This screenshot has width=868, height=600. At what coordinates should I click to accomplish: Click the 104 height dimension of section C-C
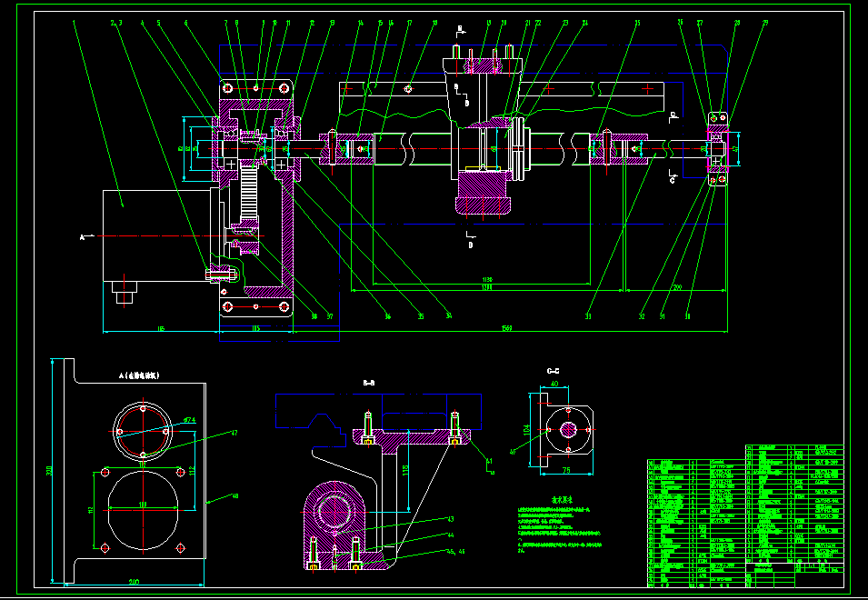click(x=527, y=429)
